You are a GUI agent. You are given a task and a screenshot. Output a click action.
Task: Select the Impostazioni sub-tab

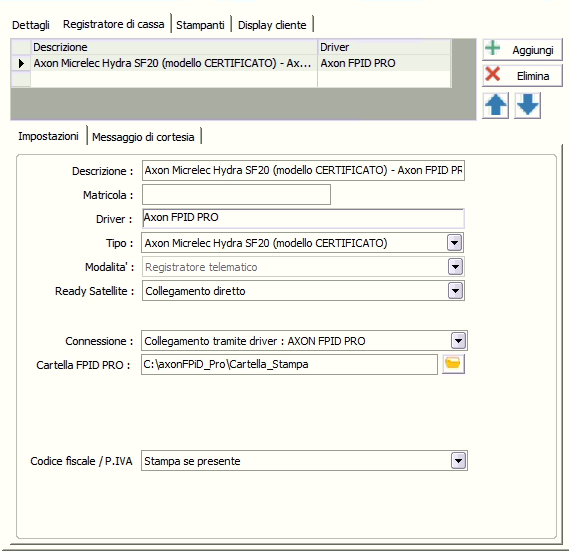pyautogui.click(x=48, y=136)
